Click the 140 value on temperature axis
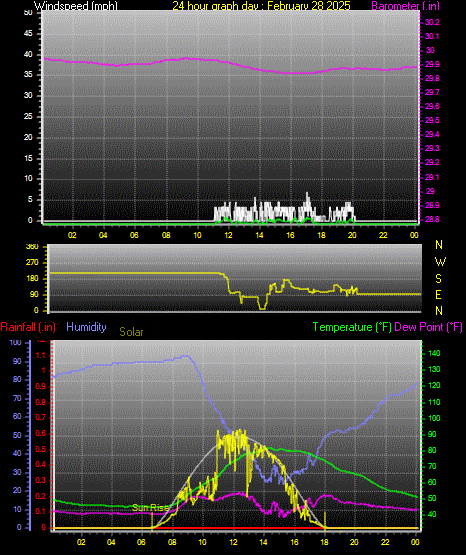Screen dimensions: 466x555 434,353
